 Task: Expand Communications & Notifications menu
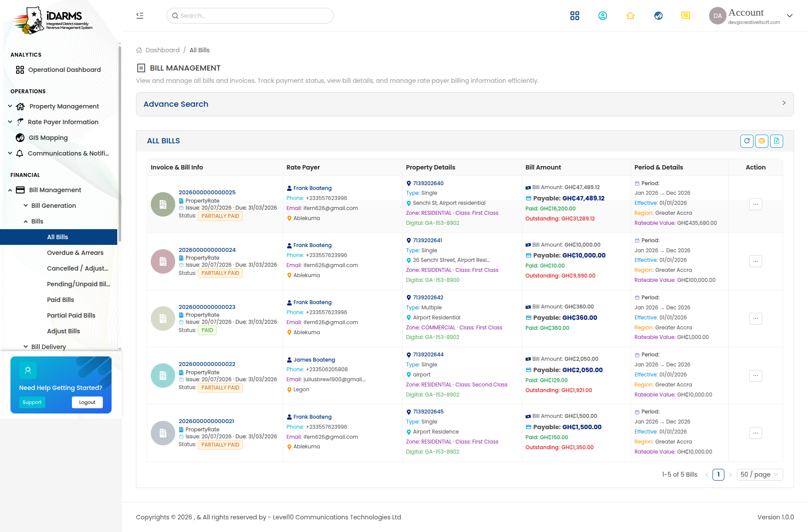pyautogui.click(x=59, y=153)
